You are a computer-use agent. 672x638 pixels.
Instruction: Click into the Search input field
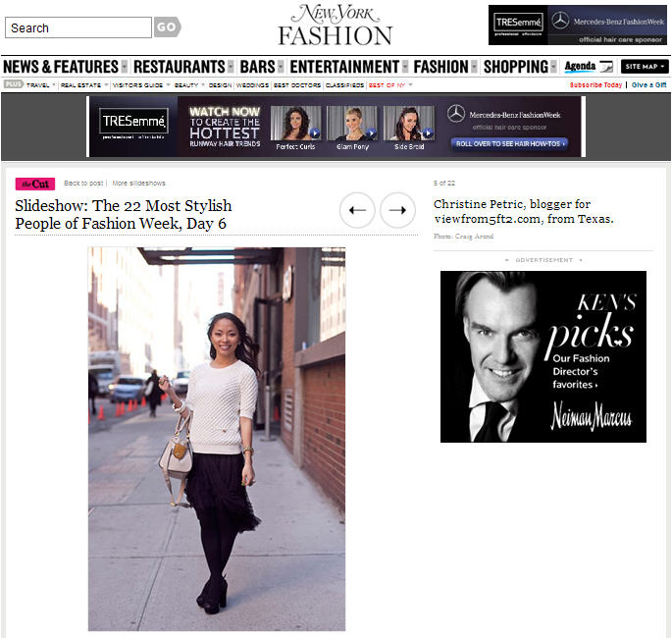[78, 27]
